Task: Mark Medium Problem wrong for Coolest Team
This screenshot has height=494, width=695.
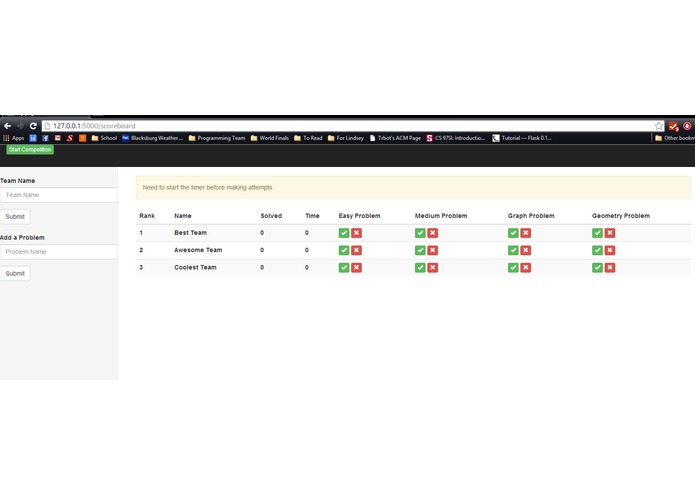Action: 433,268
